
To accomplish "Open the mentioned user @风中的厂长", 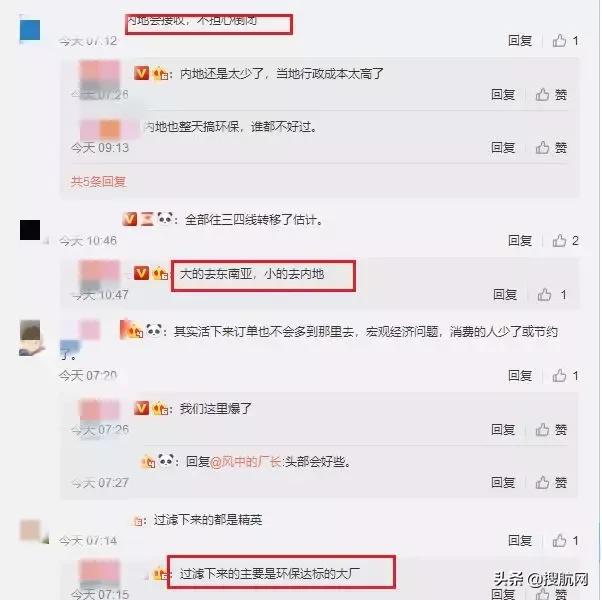I will (x=246, y=461).
